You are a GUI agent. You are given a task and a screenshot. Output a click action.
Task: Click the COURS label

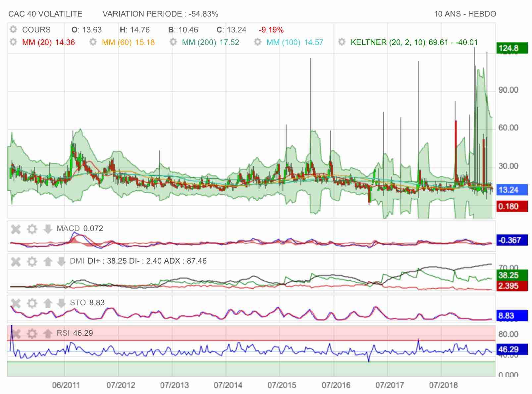click(36, 30)
